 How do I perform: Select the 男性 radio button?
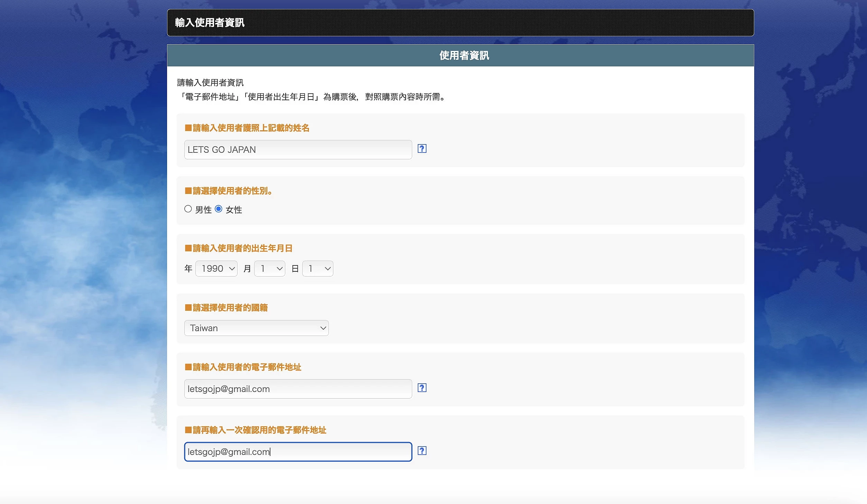coord(188,209)
